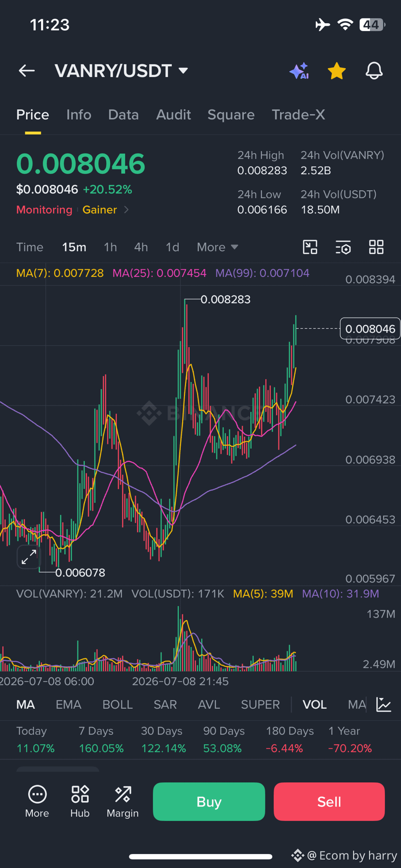This screenshot has height=868, width=401.
Task: Tap the current price label 0.008046
Action: (370, 329)
